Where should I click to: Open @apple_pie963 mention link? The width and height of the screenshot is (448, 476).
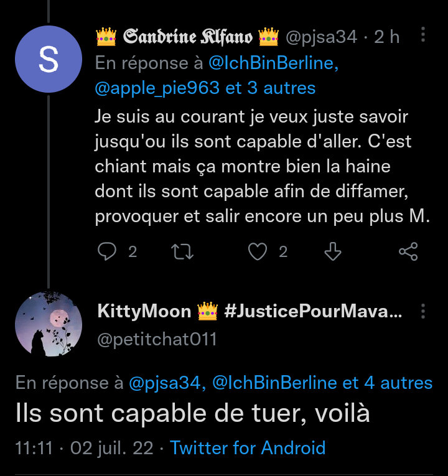click(x=157, y=88)
